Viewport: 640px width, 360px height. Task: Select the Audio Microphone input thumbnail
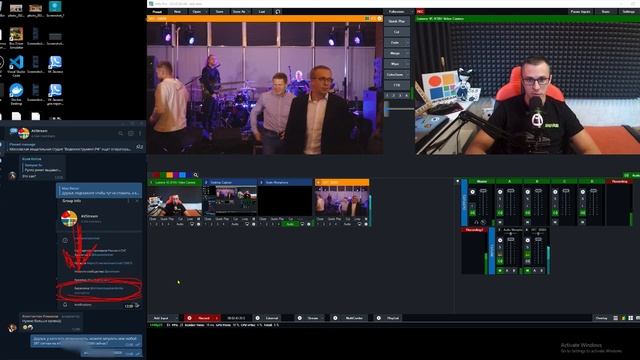[285, 201]
